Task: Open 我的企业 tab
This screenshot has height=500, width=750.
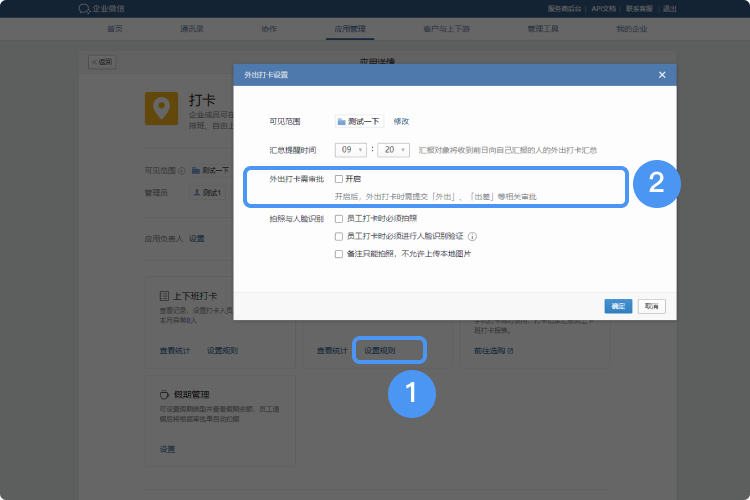Action: point(632,29)
